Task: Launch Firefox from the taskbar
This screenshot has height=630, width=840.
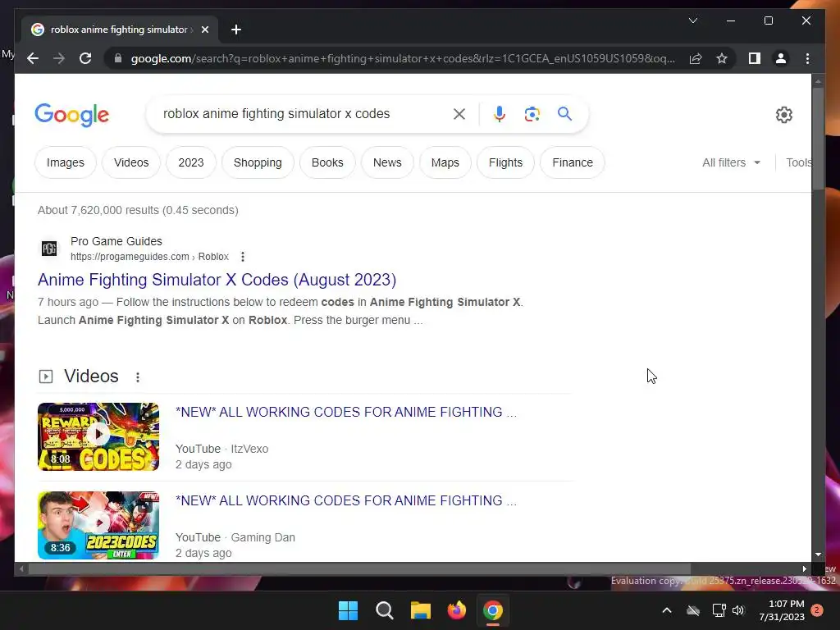Action: coord(456,610)
